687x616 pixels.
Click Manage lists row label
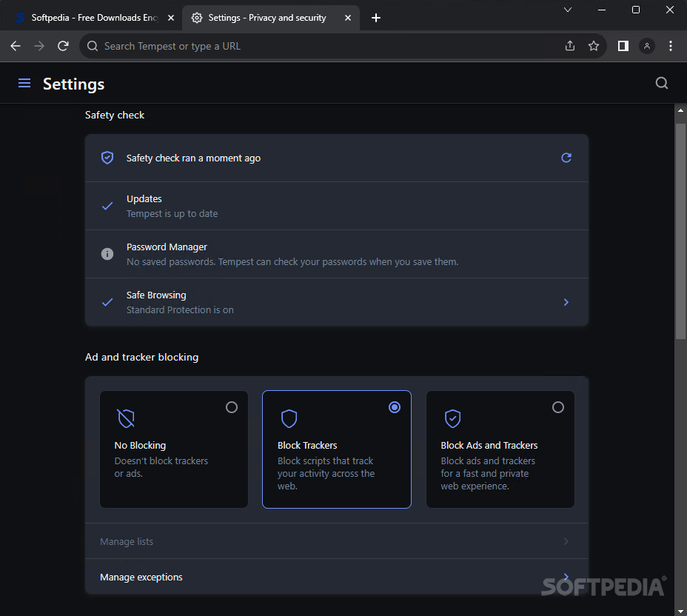(127, 541)
